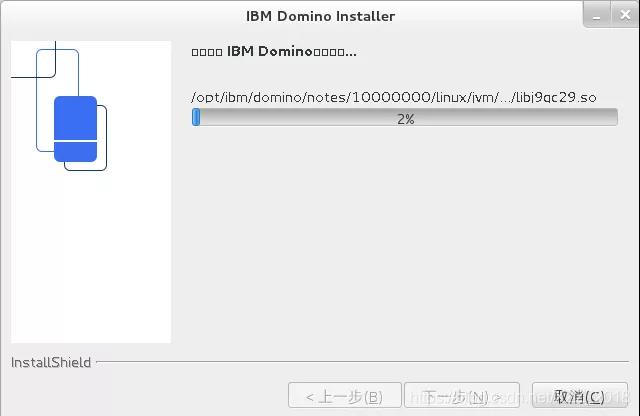The width and height of the screenshot is (640, 416).
Task: Select the libj9gc29.so file path text
Action: [x=394, y=98]
